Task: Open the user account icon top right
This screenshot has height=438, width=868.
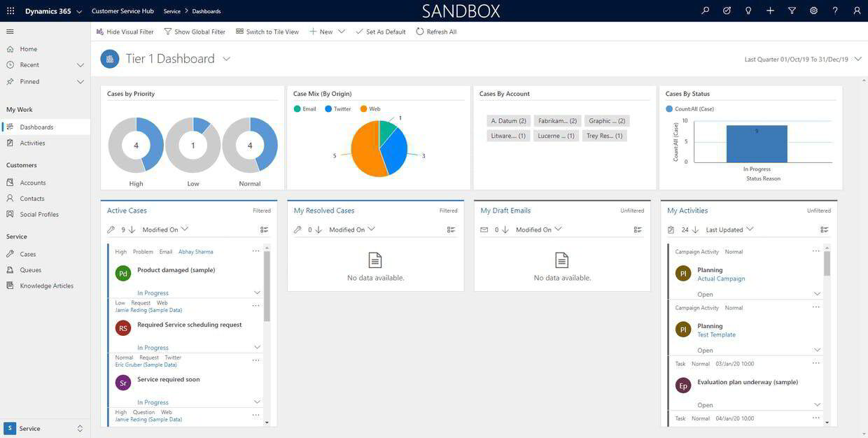Action: (855, 10)
